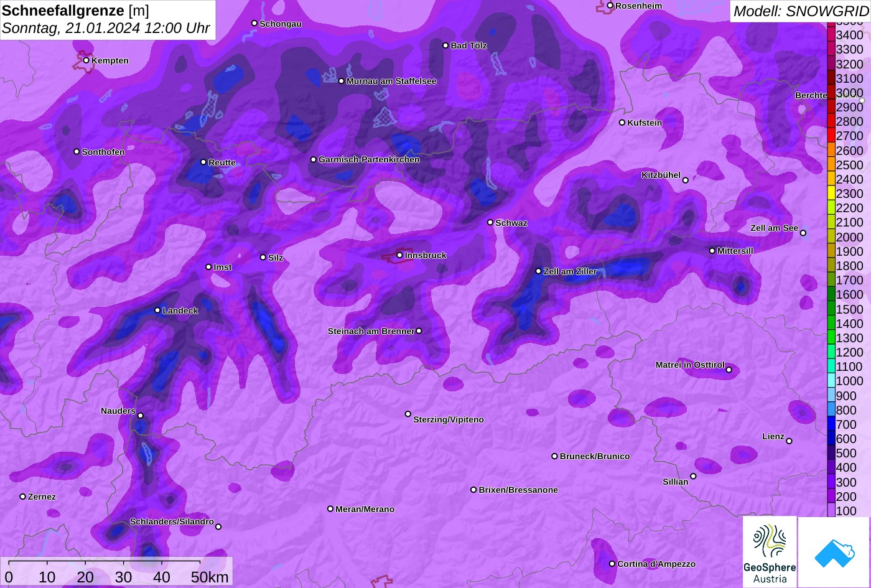Click the 50km scale bar label
This screenshot has width=871, height=588.
pos(210,577)
